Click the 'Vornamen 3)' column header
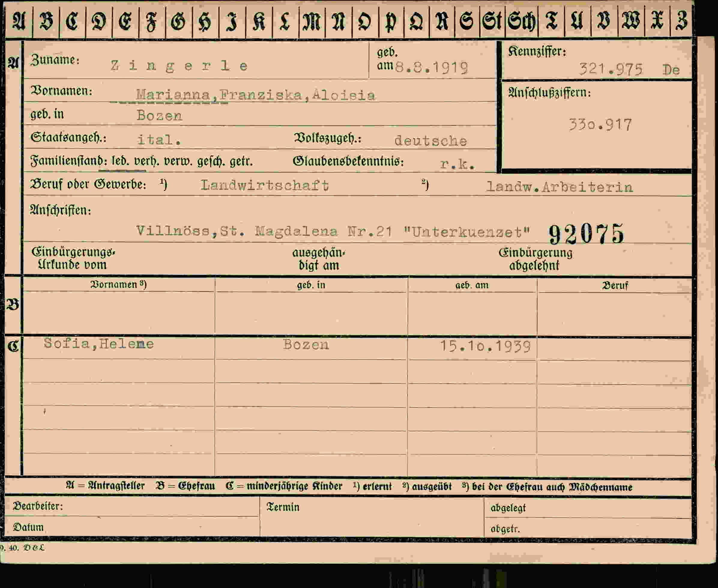718x588 pixels. tap(119, 284)
